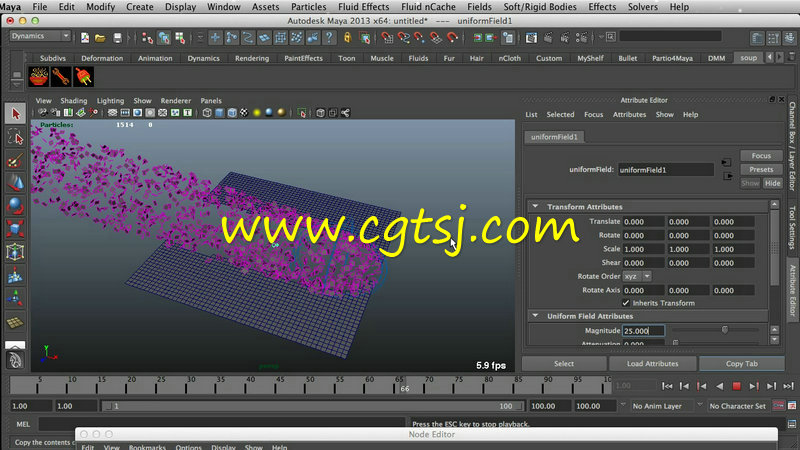Viewport: 800px width, 450px height.
Task: Open Attribute Editor Focus menu
Action: (x=593, y=114)
